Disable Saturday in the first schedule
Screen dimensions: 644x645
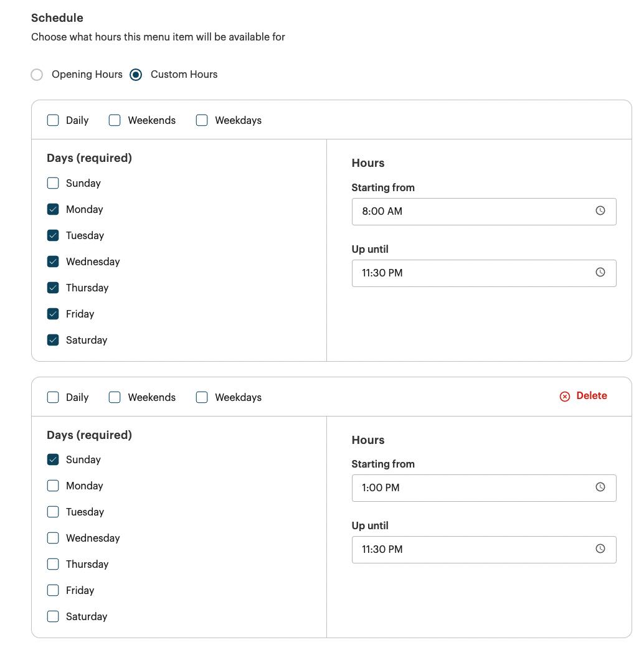coord(53,340)
